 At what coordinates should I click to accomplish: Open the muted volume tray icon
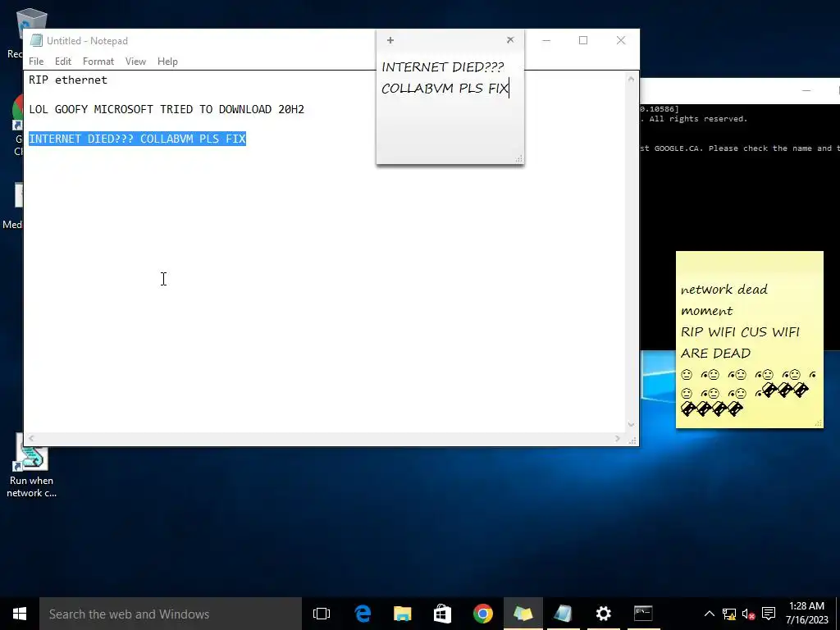(749, 614)
